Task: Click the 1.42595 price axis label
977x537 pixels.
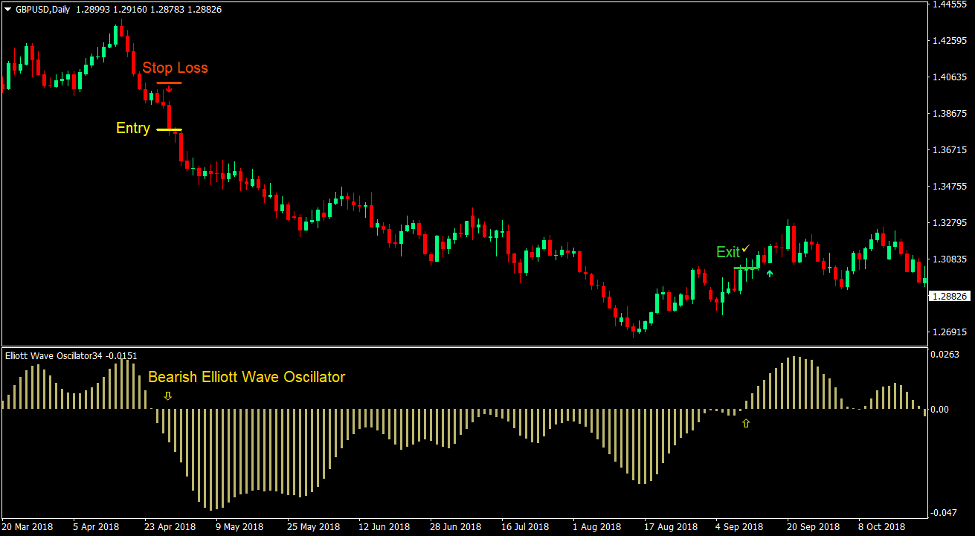Action: (950, 40)
